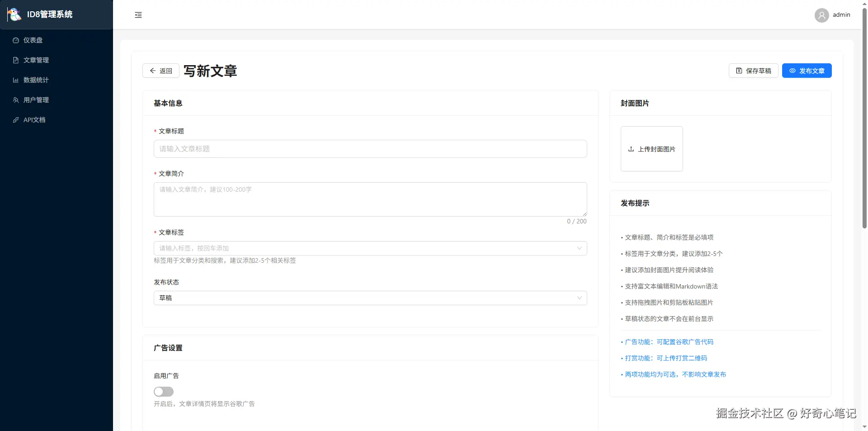Screen dimensions: 868x431
Task: Click tip 草稿状态的文章不会在前台显示
Action: (x=667, y=319)
